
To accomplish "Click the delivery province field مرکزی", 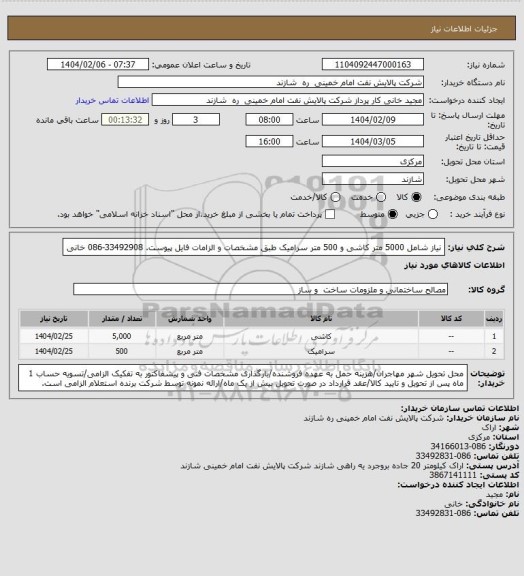I will pos(373,161).
